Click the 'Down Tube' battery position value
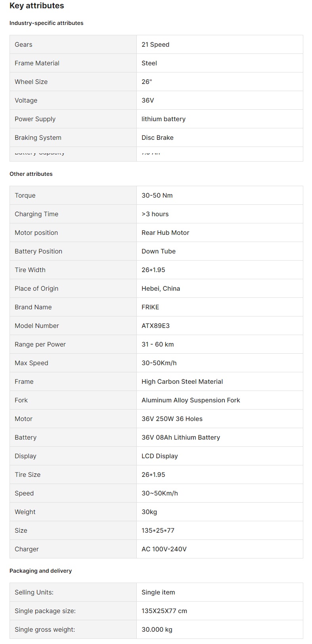Viewport: 312px width, 644px height. click(x=159, y=252)
